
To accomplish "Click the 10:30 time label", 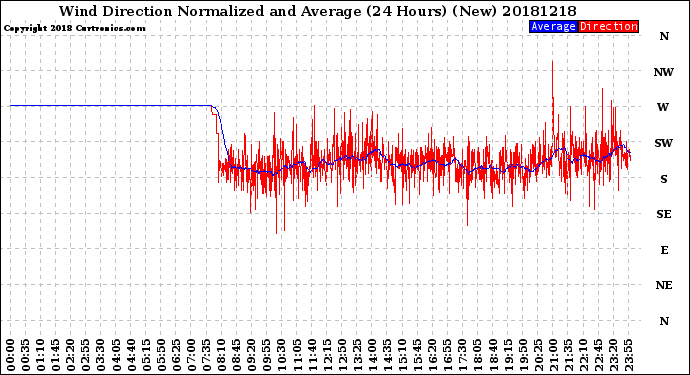I will [282, 355].
